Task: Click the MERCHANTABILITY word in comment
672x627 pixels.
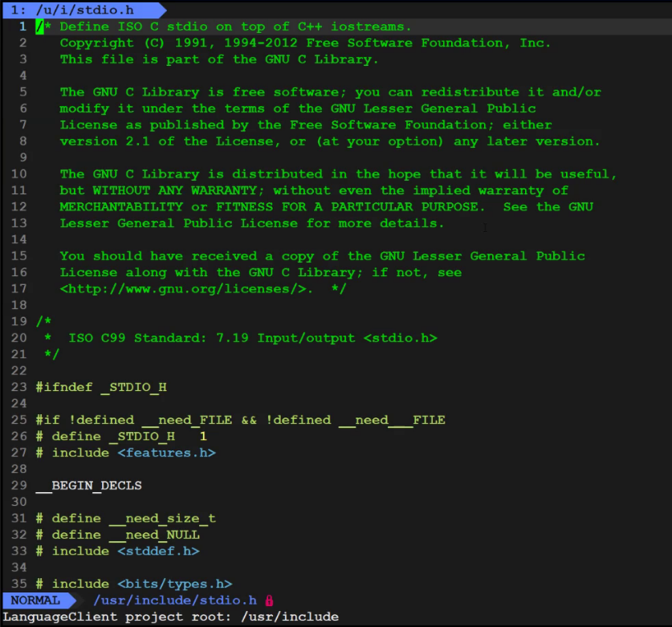Action: click(121, 206)
